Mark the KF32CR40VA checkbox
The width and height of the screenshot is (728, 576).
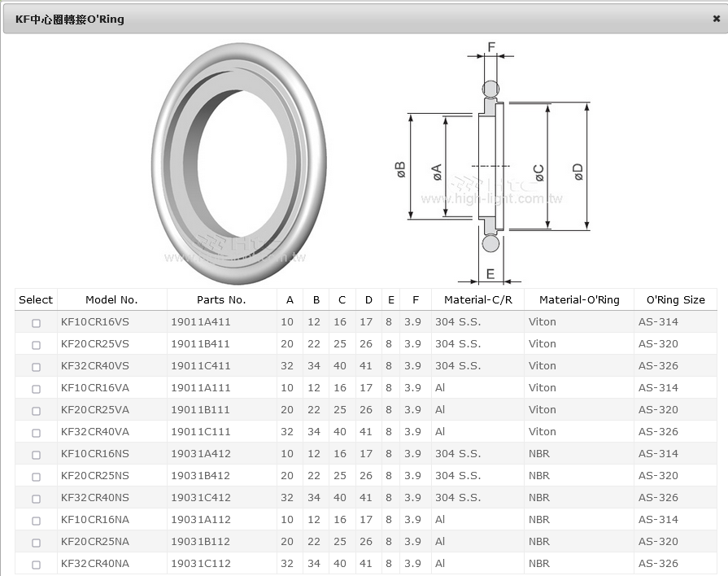coord(36,433)
